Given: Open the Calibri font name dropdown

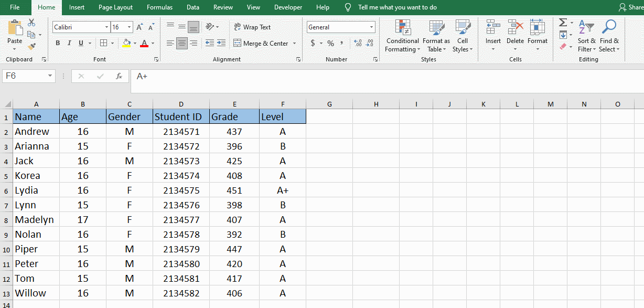Looking at the screenshot, I should tap(107, 27).
